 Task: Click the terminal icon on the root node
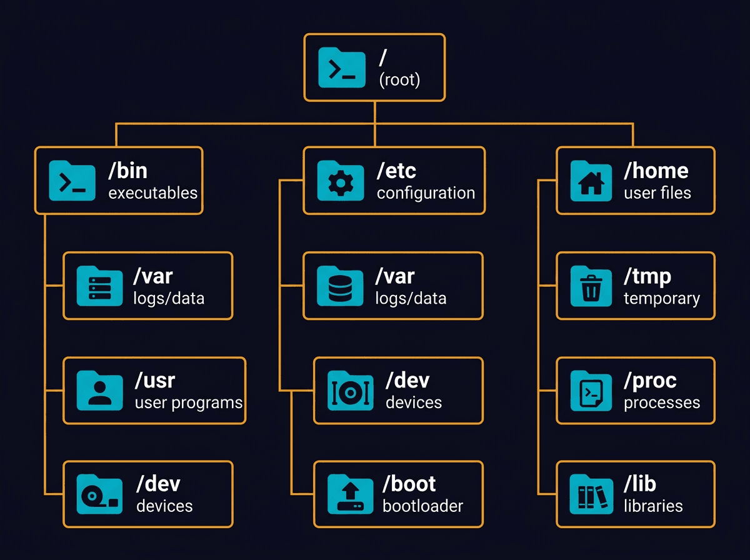click(x=341, y=67)
